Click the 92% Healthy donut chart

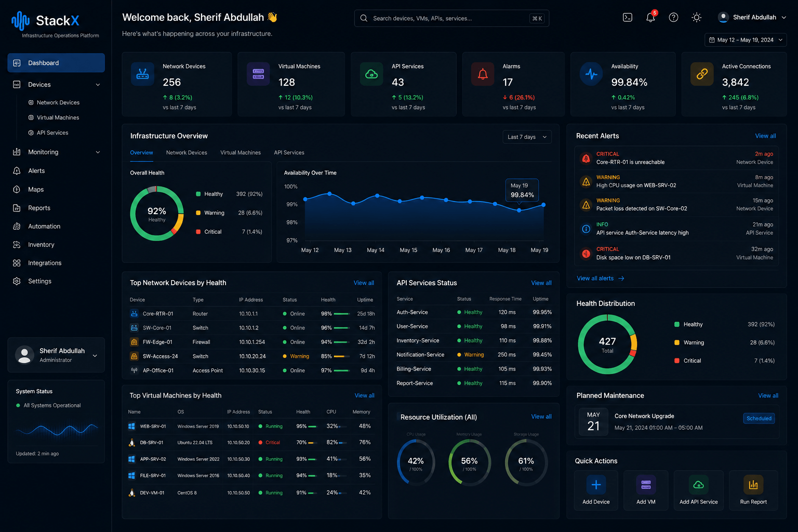(157, 214)
